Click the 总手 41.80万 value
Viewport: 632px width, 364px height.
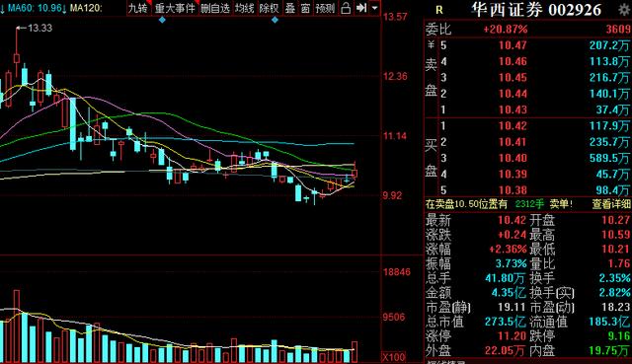(506, 278)
